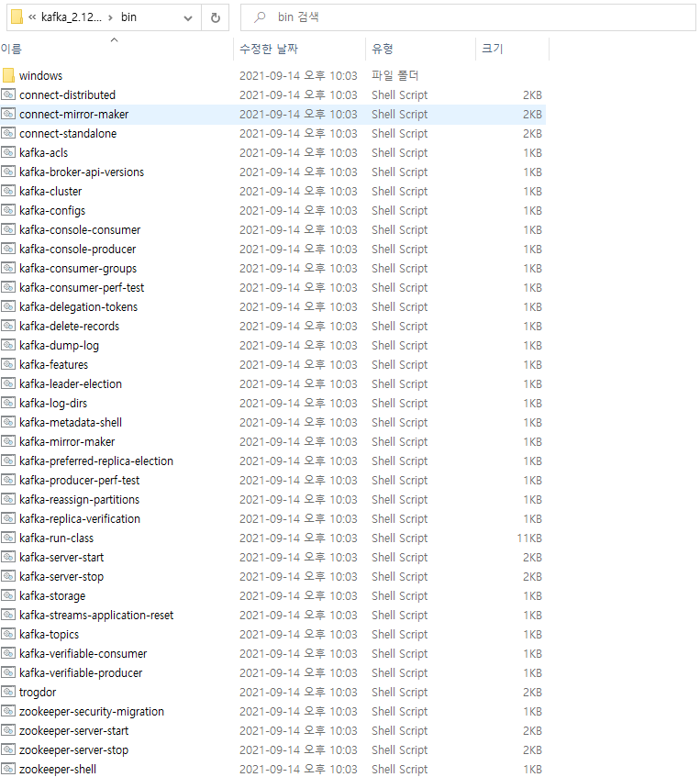700x777 pixels.
Task: Click the kafka-consumer-groups script icon
Action: tap(8, 268)
